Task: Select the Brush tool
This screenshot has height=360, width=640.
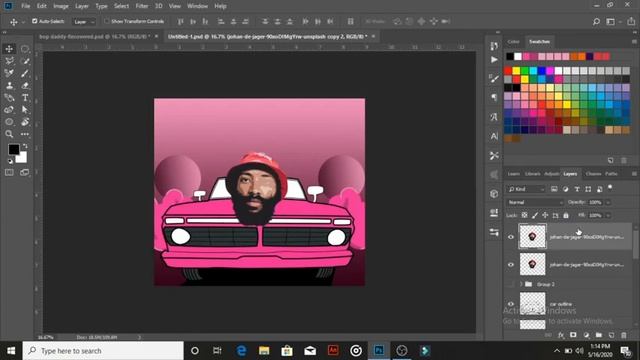Action: tap(25, 73)
